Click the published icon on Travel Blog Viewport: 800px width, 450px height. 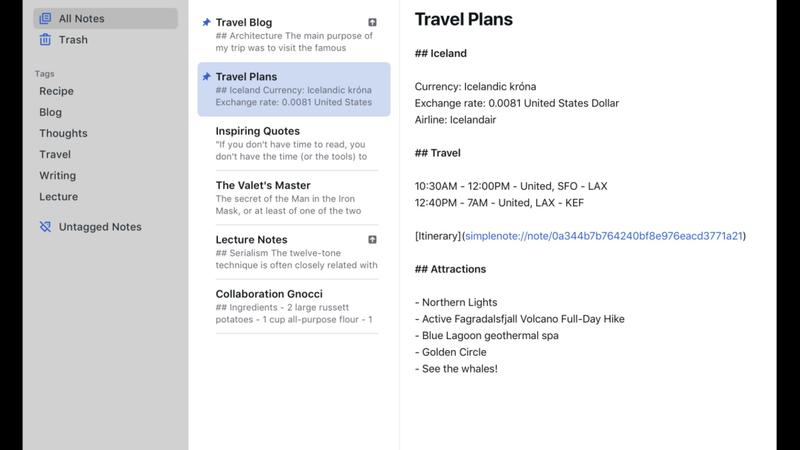coord(373,22)
